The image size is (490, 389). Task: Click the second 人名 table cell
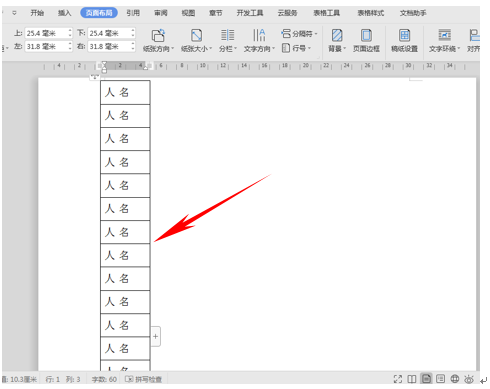click(x=125, y=116)
